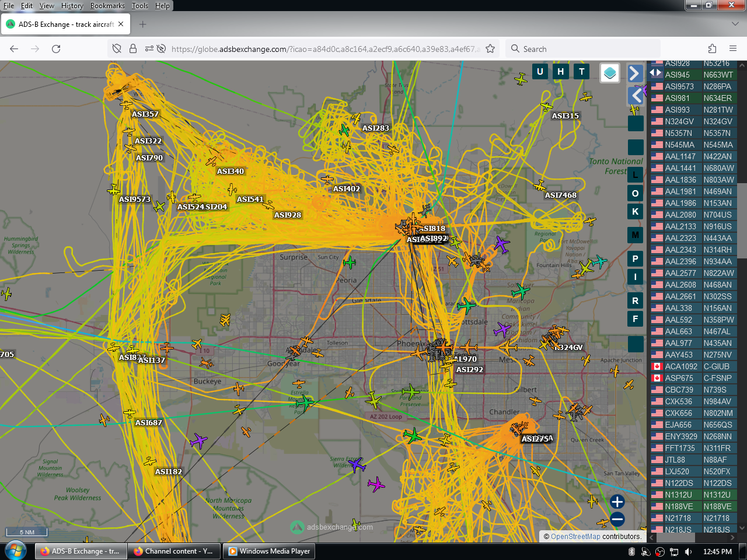Toggle the P map button

(x=636, y=258)
